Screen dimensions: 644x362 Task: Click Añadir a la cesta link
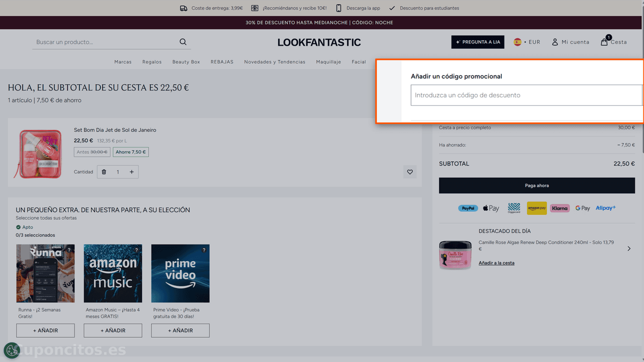click(496, 263)
